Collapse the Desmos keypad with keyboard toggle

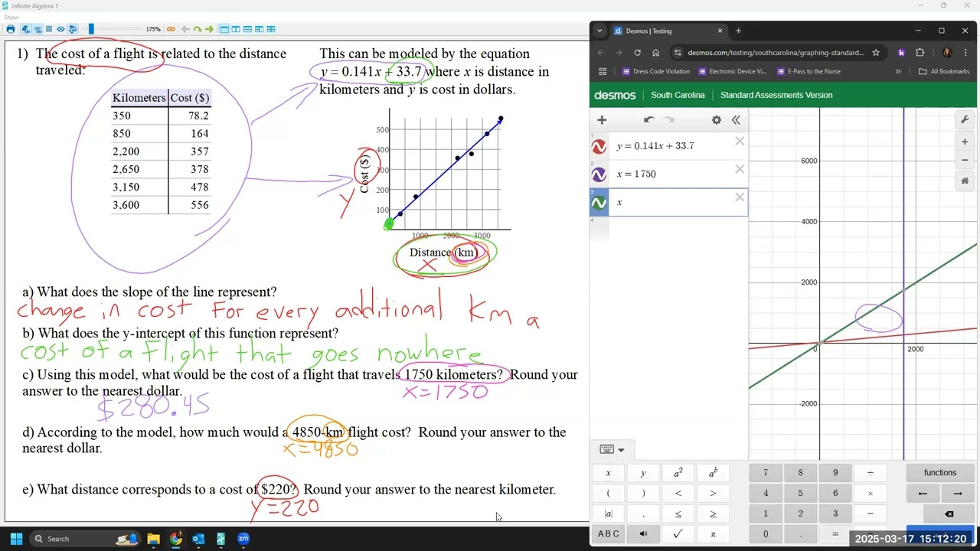pyautogui.click(x=611, y=449)
